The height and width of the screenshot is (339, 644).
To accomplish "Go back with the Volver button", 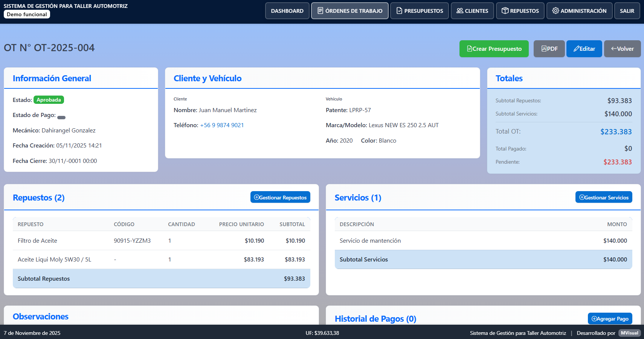I will (623, 49).
